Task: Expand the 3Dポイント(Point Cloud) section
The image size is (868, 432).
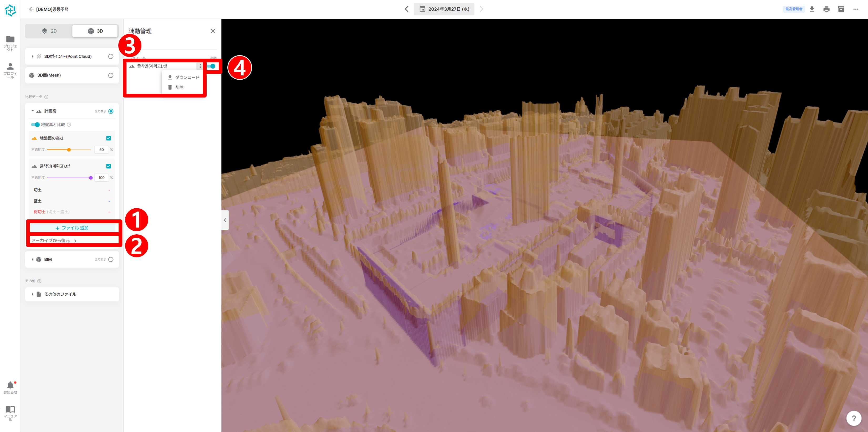Action: tap(32, 56)
